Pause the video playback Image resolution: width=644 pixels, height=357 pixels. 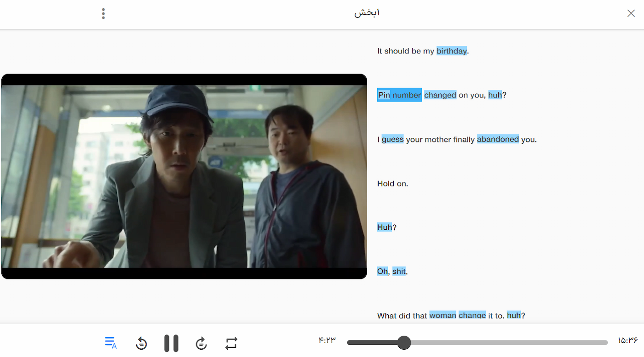pyautogui.click(x=171, y=343)
